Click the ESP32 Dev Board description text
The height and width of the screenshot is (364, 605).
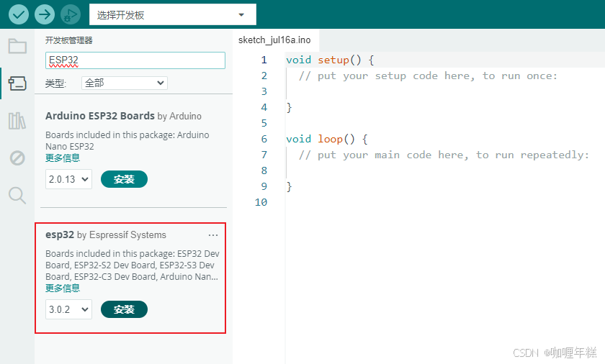tap(133, 265)
